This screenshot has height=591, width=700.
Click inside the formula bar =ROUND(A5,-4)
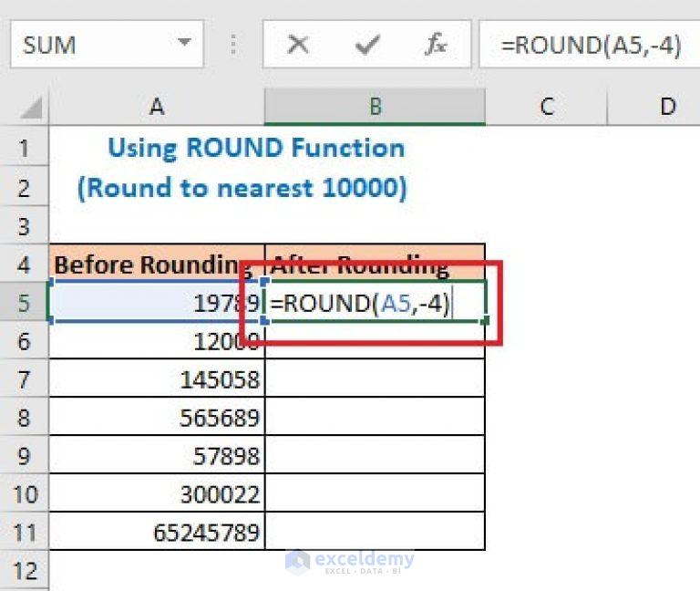tap(591, 45)
